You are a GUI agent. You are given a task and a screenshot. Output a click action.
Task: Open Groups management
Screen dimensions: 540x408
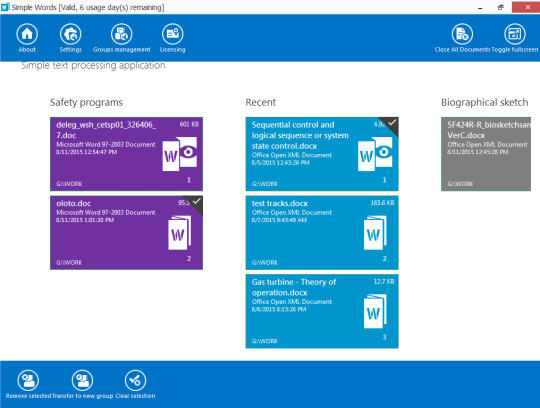122,34
